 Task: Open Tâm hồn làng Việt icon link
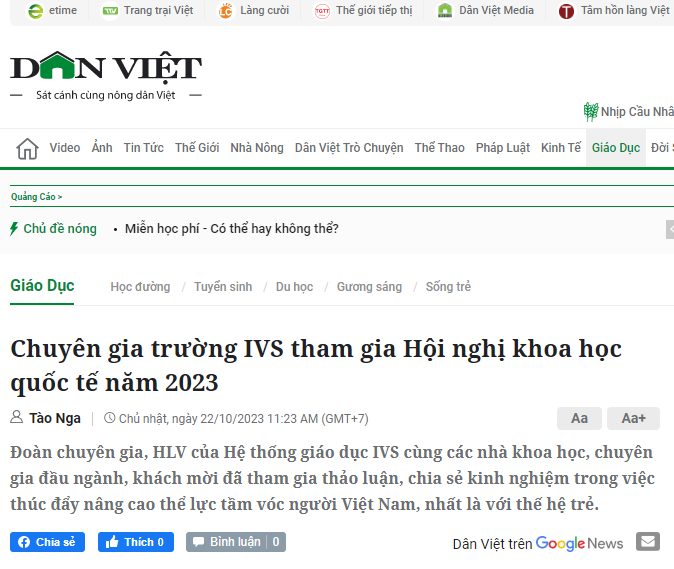click(566, 11)
